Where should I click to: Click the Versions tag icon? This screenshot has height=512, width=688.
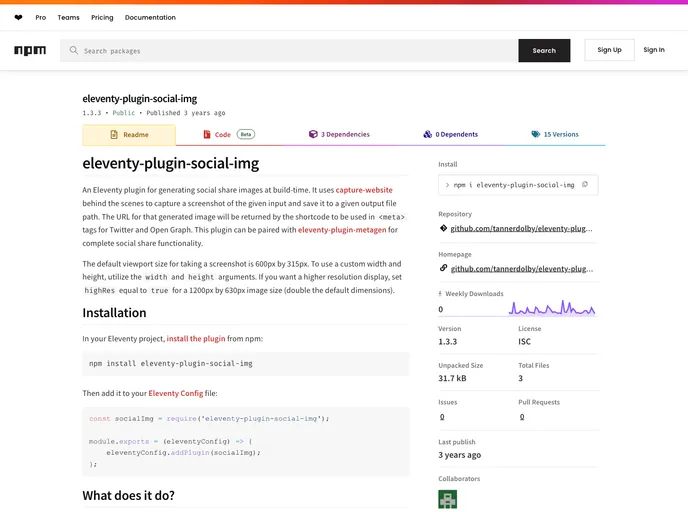(536, 134)
